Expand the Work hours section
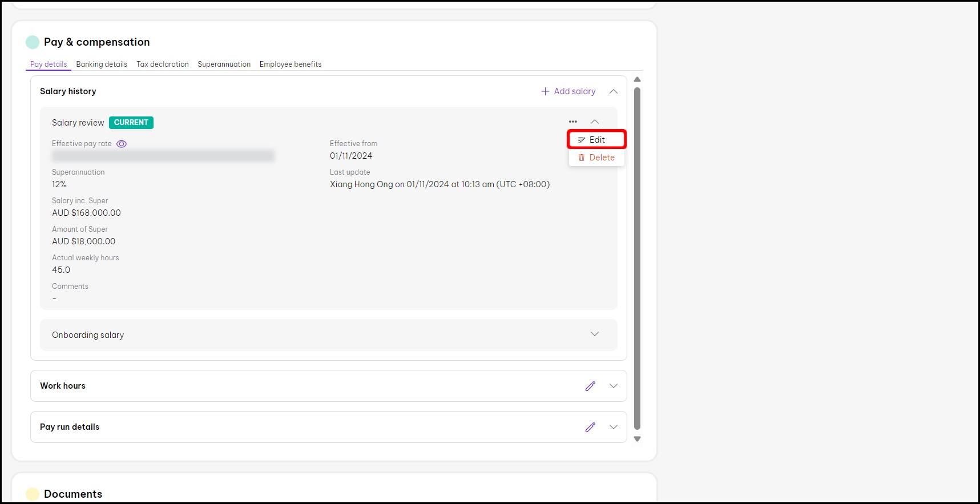 (x=613, y=386)
